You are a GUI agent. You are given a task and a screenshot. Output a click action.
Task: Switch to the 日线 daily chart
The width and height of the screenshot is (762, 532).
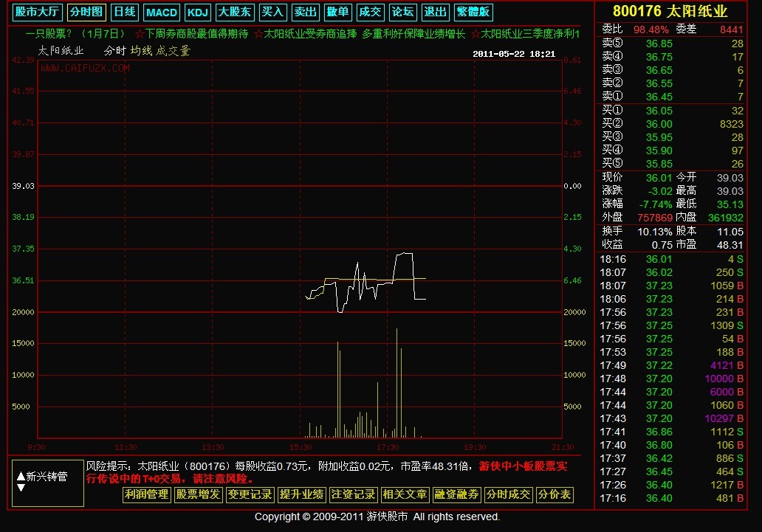(x=124, y=13)
